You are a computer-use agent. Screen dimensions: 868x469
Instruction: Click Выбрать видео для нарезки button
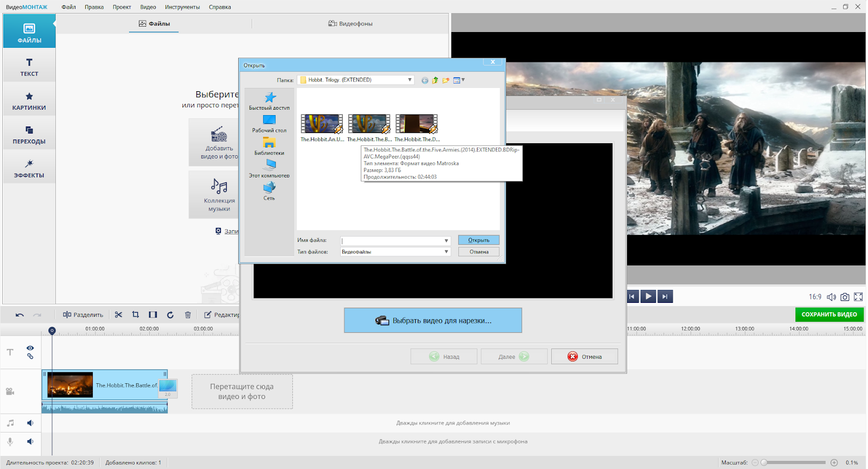click(x=433, y=320)
